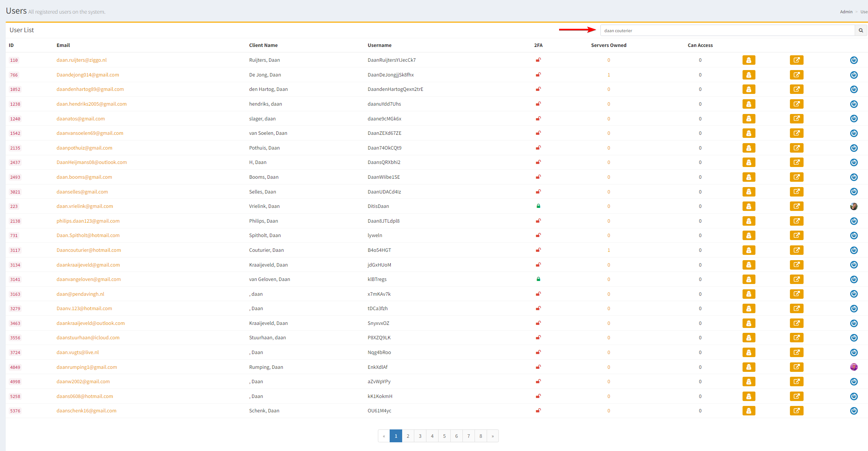868x451 pixels.
Task: Click red unlocked 2FA icon for lyweln
Action: pos(538,235)
